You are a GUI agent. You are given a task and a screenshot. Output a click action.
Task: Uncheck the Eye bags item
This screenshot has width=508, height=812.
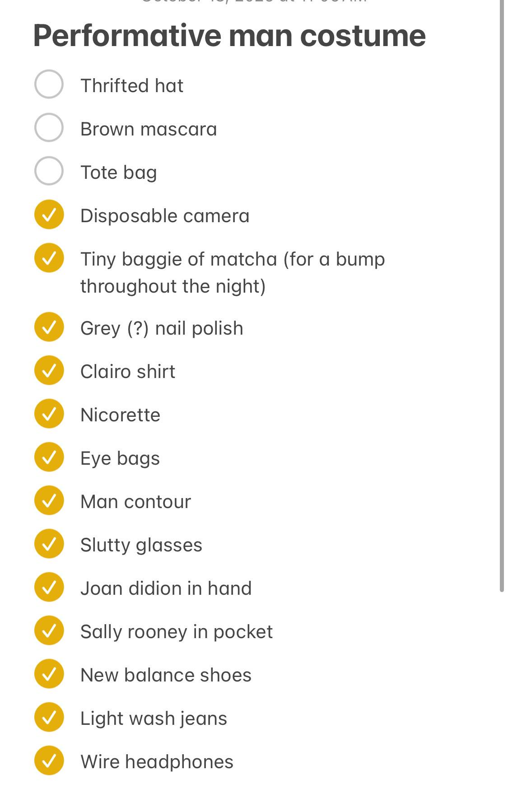(x=49, y=457)
